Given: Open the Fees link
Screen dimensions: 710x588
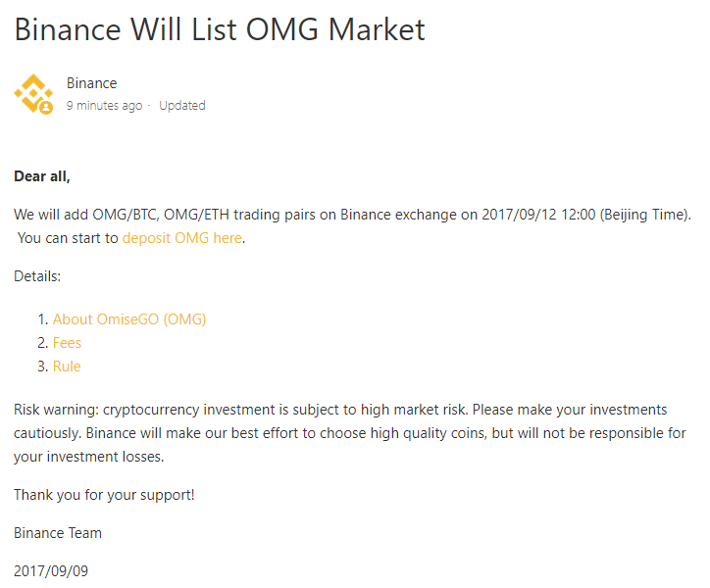Looking at the screenshot, I should point(67,343).
